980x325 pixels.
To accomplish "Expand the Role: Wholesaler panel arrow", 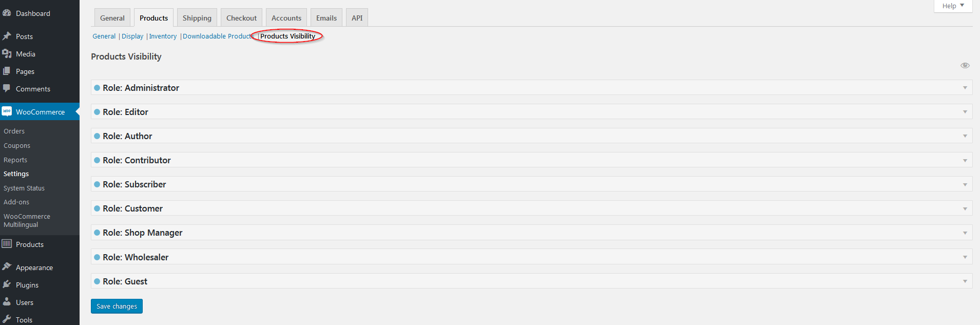I will [965, 257].
